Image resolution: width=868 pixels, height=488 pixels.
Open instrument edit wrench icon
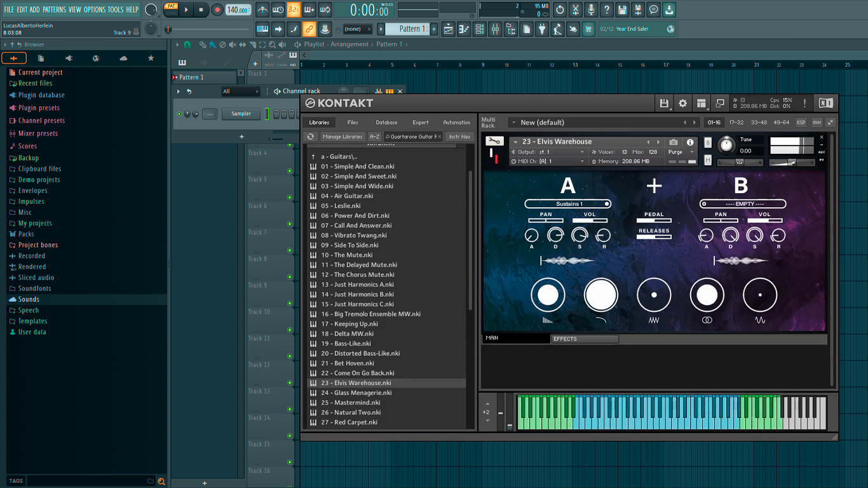(x=494, y=141)
